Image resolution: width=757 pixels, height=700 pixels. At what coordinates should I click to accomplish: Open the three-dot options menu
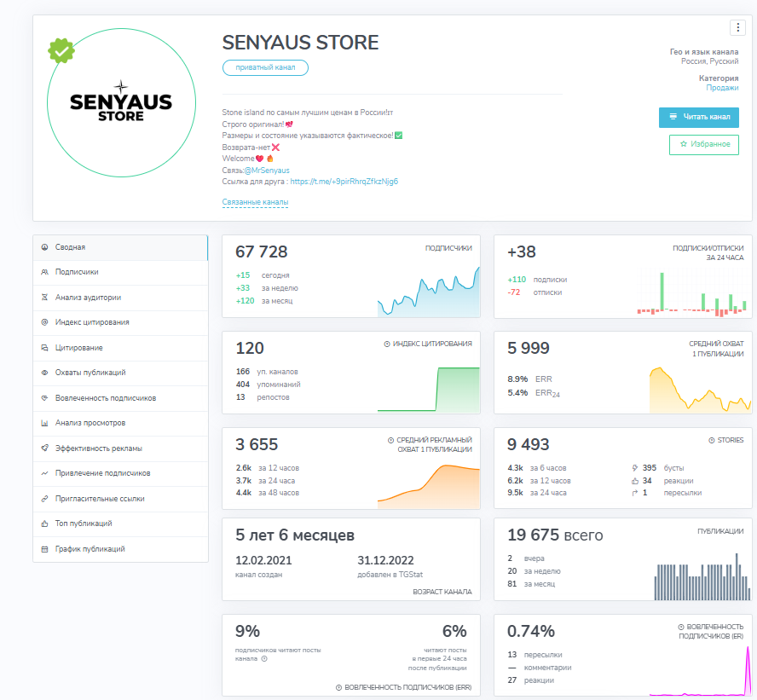737,27
